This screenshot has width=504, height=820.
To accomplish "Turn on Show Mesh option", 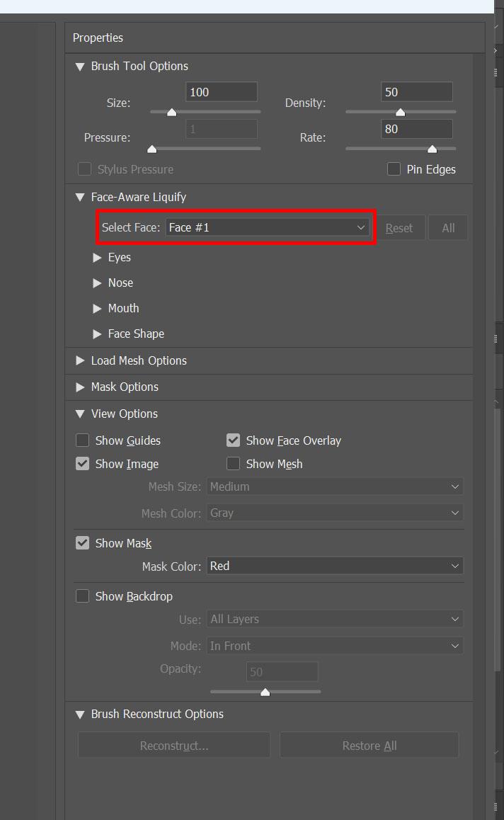I will click(233, 464).
